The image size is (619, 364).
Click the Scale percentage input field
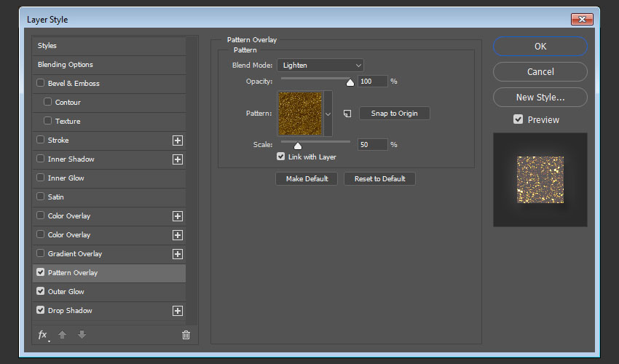[373, 145]
